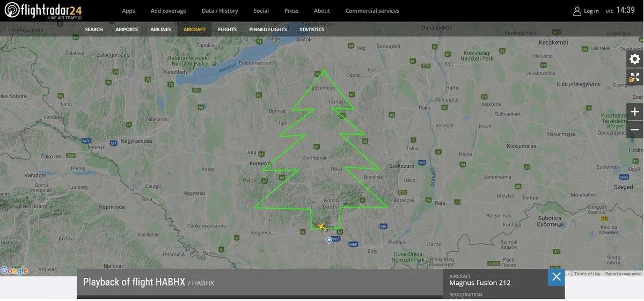
Task: Zoom out using the minus button
Action: (x=634, y=130)
